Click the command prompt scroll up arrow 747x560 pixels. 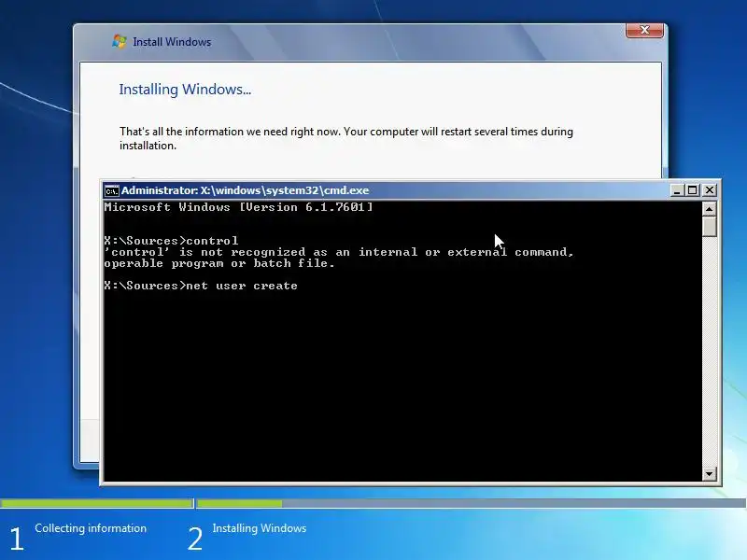[x=710, y=208]
